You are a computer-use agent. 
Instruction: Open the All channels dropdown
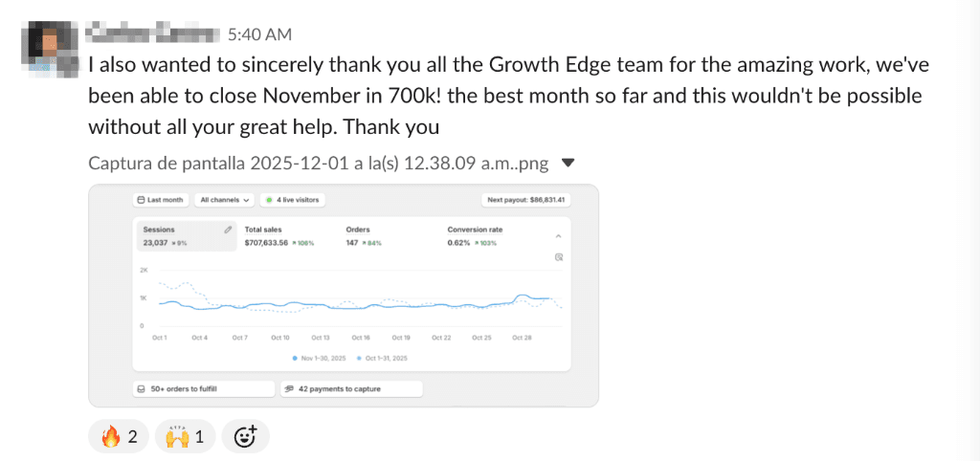point(225,200)
